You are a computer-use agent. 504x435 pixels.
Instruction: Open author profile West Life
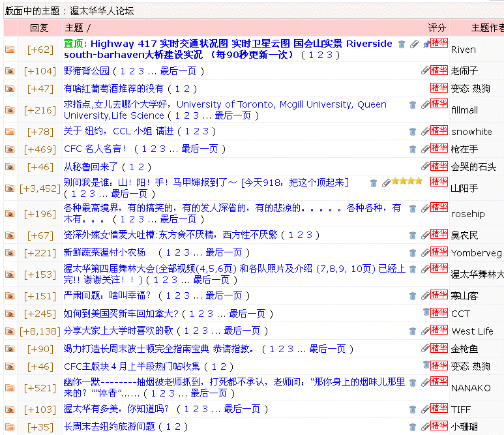coord(472,331)
